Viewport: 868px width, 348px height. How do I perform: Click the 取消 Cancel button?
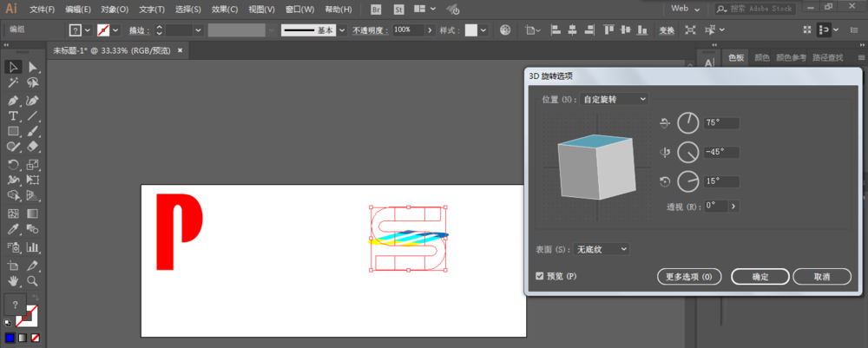tap(822, 277)
